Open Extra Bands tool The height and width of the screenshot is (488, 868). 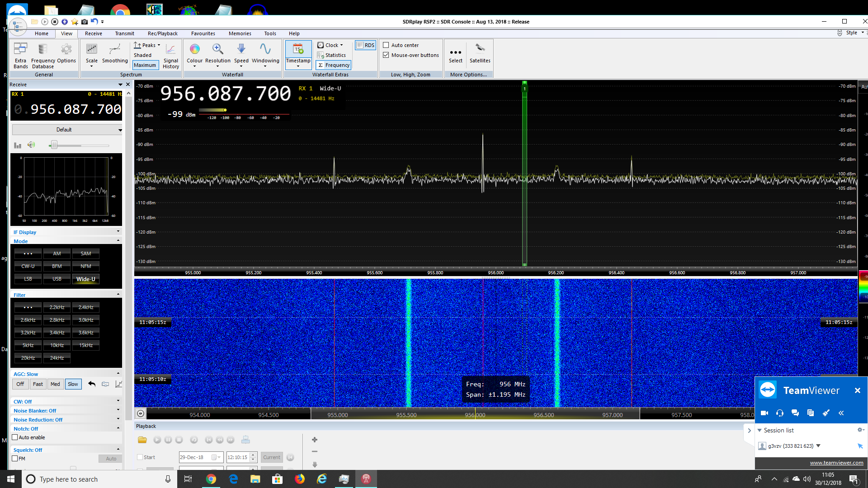tap(20, 55)
